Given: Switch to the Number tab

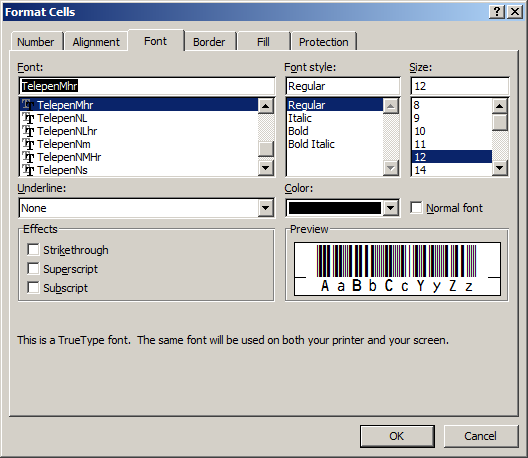Looking at the screenshot, I should pyautogui.click(x=35, y=42).
